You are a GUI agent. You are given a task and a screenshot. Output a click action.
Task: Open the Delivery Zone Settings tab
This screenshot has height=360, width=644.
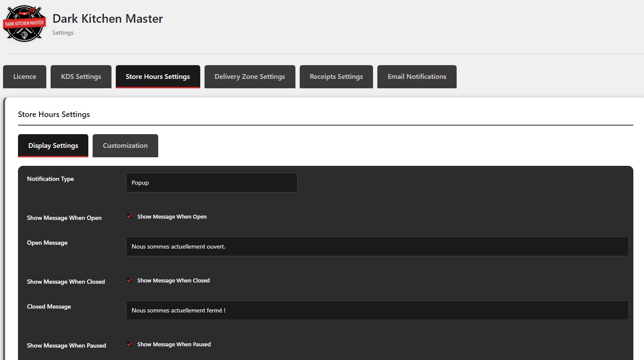pos(250,77)
